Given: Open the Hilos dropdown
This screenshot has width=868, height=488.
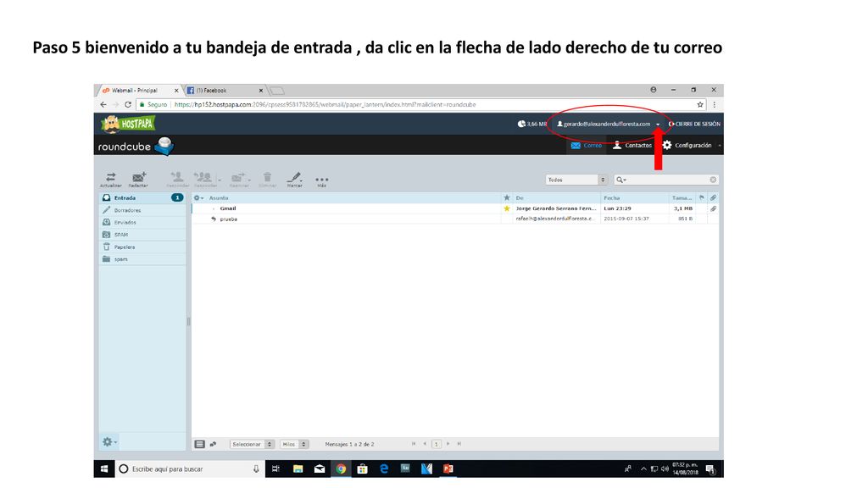Looking at the screenshot, I should tap(294, 444).
